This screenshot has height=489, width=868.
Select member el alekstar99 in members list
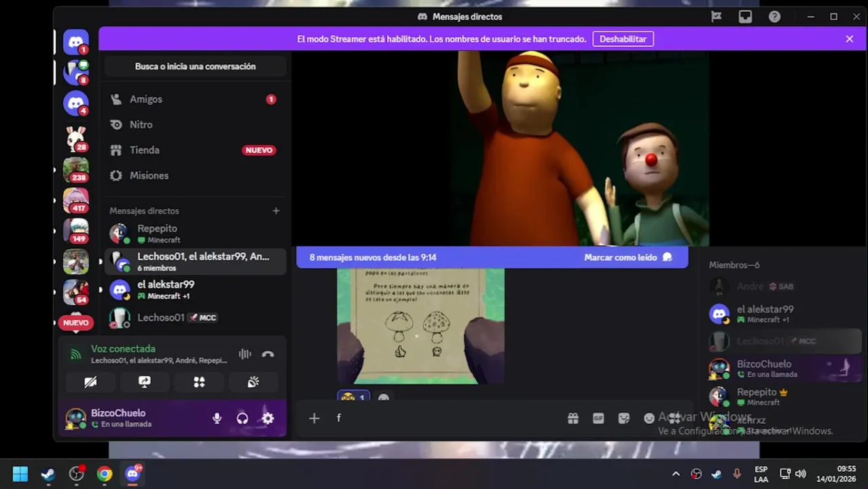point(784,314)
